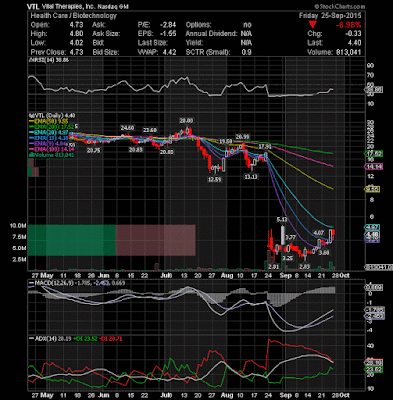Click the Prev Close label

(x=49, y=52)
